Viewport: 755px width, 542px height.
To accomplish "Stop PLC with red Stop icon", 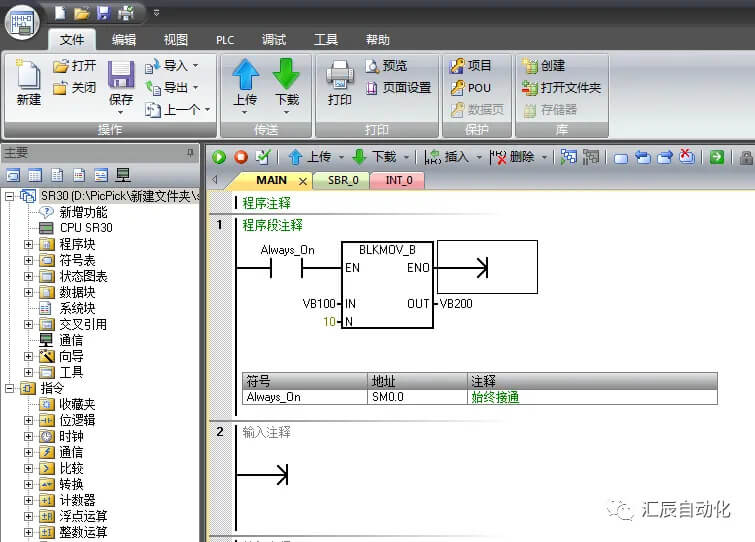I will 241,157.
